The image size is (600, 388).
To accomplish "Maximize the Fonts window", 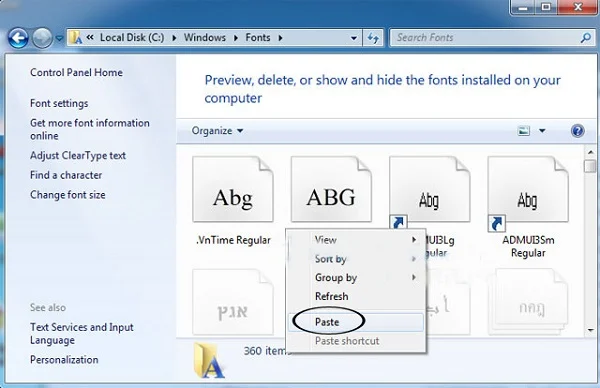I will coord(546,7).
